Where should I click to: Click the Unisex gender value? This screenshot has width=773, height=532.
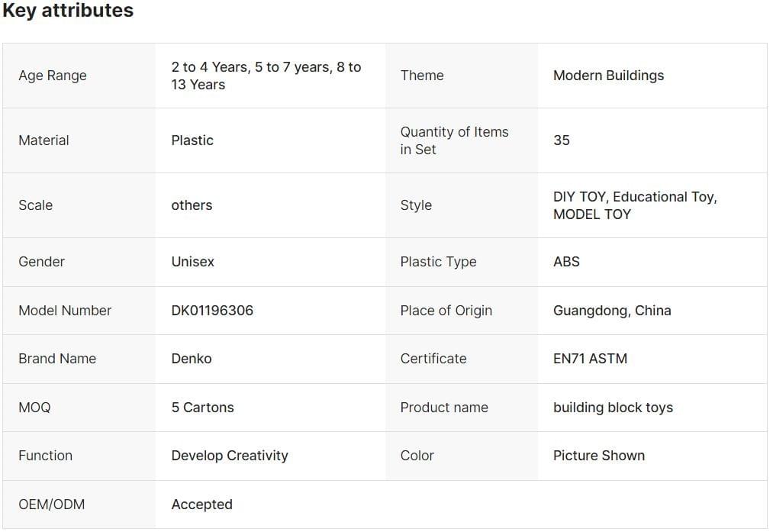click(192, 262)
